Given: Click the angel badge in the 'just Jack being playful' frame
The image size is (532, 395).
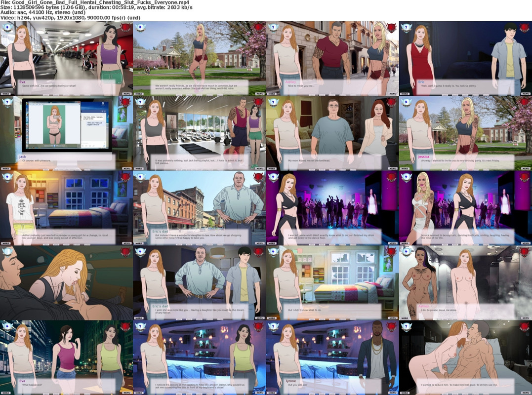Looking at the screenshot, I should pyautogui.click(x=140, y=102).
